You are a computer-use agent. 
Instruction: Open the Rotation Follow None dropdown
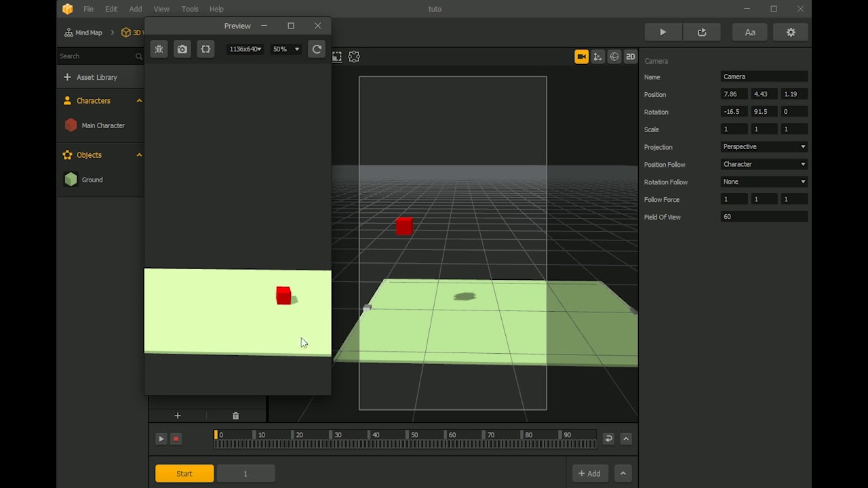pos(764,182)
